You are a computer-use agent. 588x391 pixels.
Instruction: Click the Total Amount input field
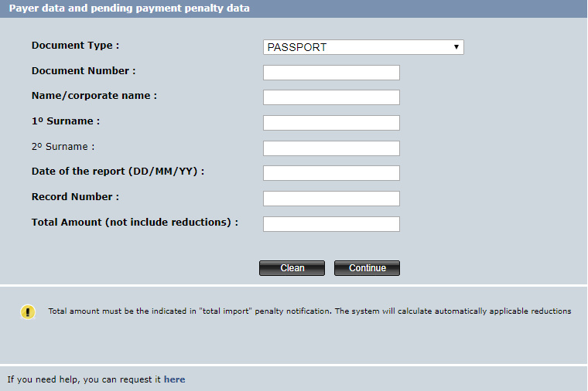pos(331,224)
